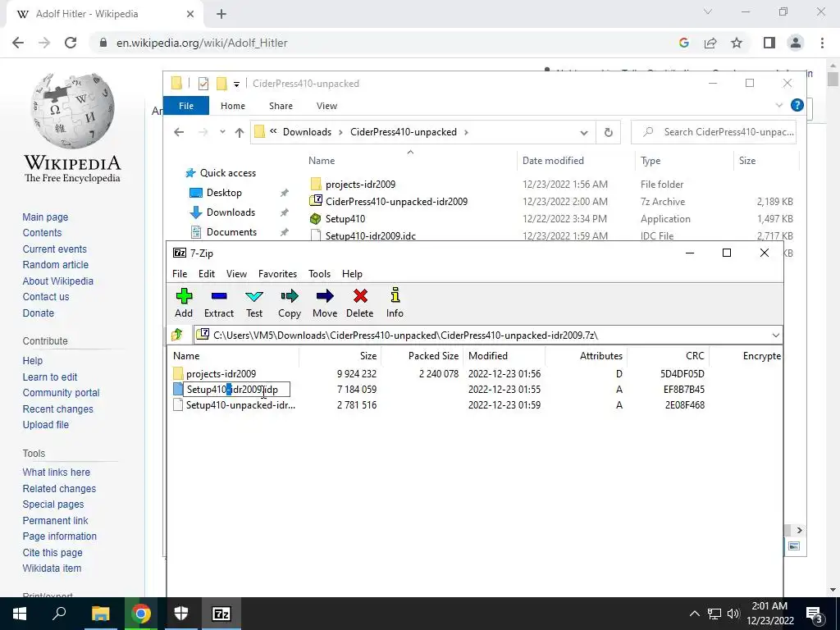Open the Tools menu in 7-Zip
The width and height of the screenshot is (840, 630).
point(319,274)
